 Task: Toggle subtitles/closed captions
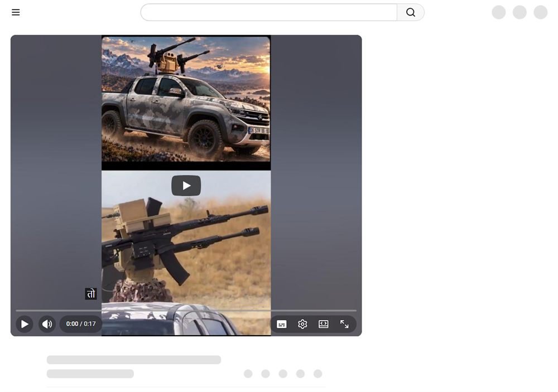click(x=281, y=324)
